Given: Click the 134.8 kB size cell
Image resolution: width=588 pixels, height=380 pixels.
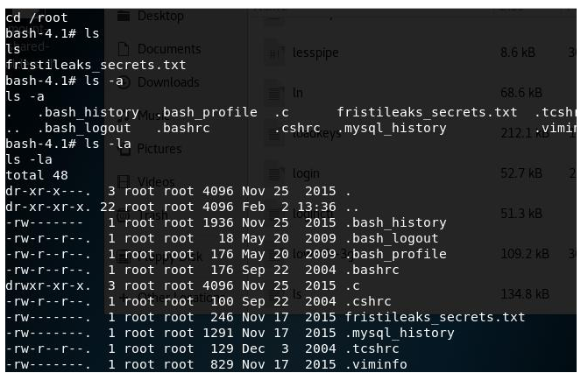Looking at the screenshot, I should (x=521, y=293).
